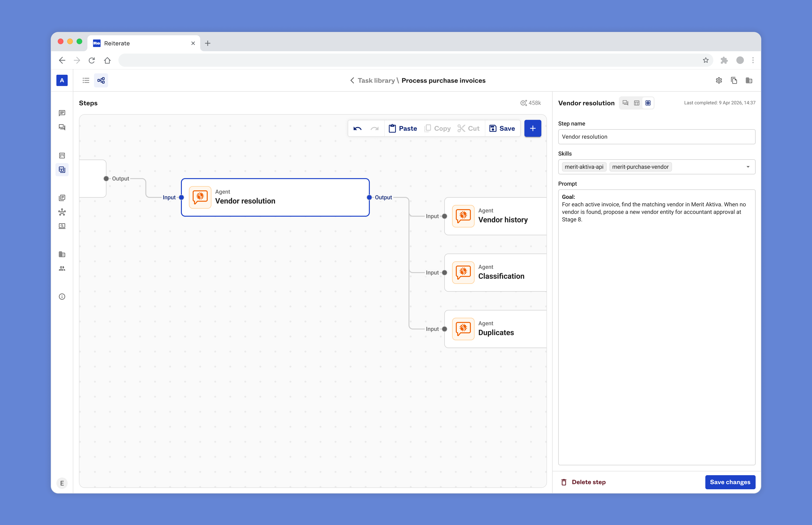Click the 458k token count indicator
Viewport: 812px width, 525px height.
531,103
